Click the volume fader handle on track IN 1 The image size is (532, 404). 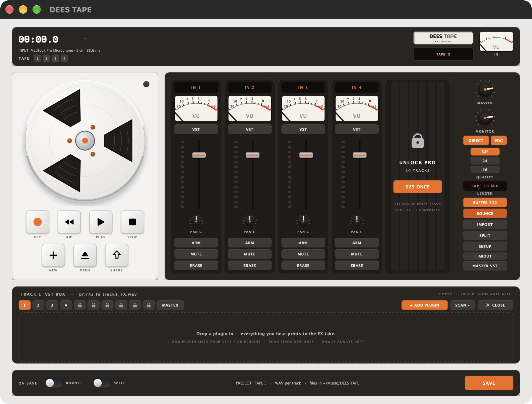[x=199, y=155]
